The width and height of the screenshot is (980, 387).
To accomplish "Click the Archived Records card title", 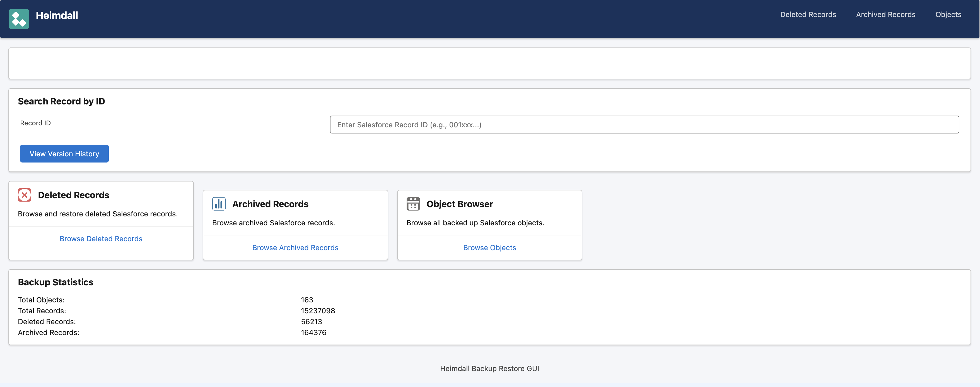I will (x=271, y=204).
